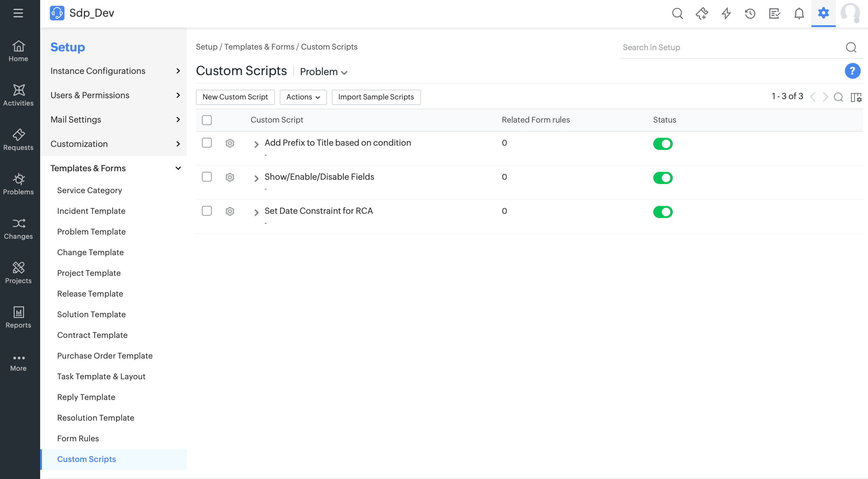Image resolution: width=868 pixels, height=479 pixels.
Task: Click Import Sample Scripts
Action: [377, 97]
